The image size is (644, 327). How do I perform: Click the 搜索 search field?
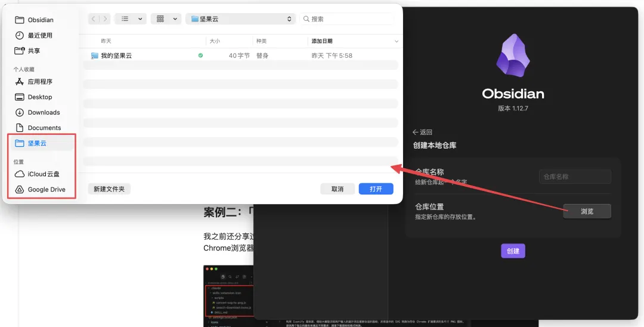coord(346,19)
